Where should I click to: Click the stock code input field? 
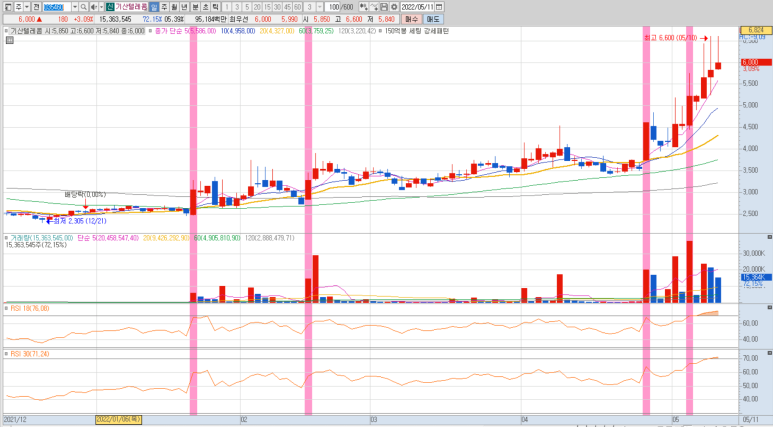(57, 7)
